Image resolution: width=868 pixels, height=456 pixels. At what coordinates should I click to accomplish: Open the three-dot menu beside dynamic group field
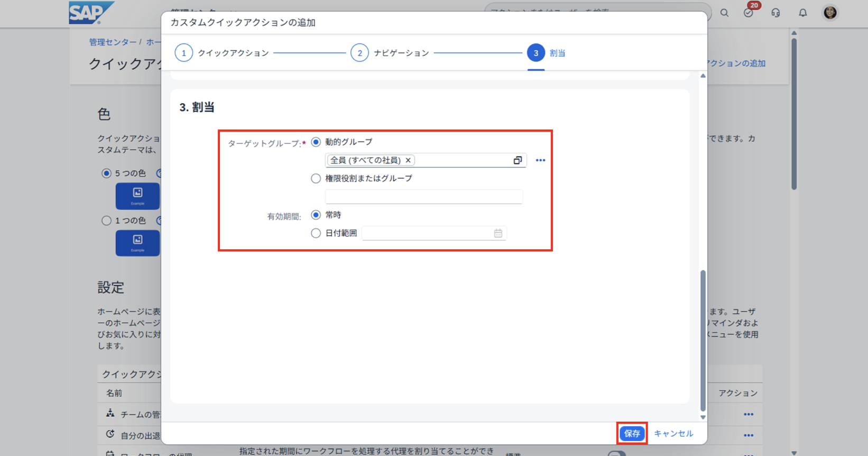[x=540, y=160]
